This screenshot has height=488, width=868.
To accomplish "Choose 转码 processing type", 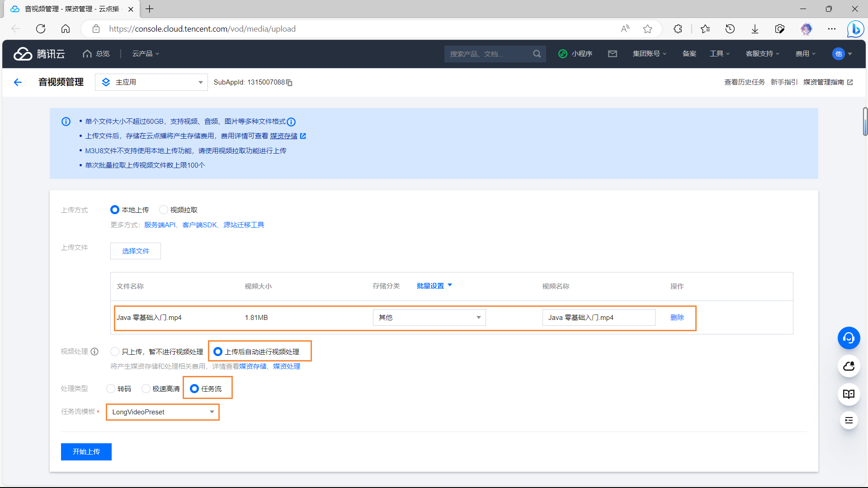I will click(111, 389).
